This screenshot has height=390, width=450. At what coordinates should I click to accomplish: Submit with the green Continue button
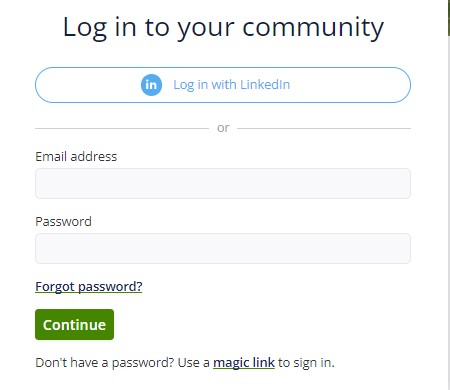point(74,324)
